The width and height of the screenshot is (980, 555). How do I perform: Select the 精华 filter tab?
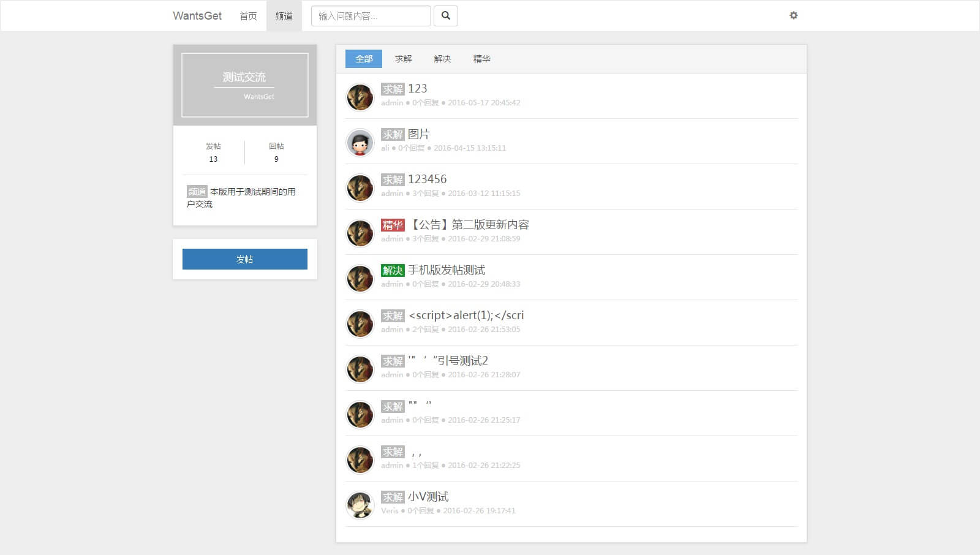coord(481,59)
